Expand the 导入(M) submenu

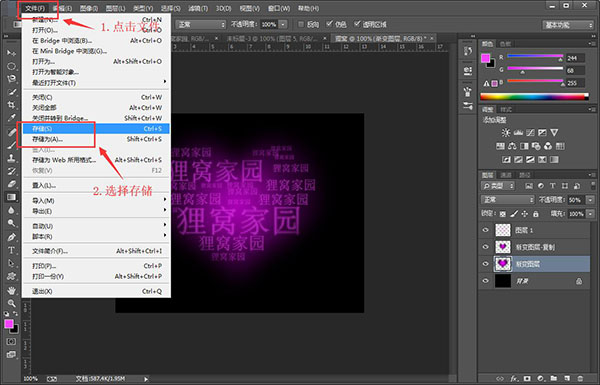point(96,201)
